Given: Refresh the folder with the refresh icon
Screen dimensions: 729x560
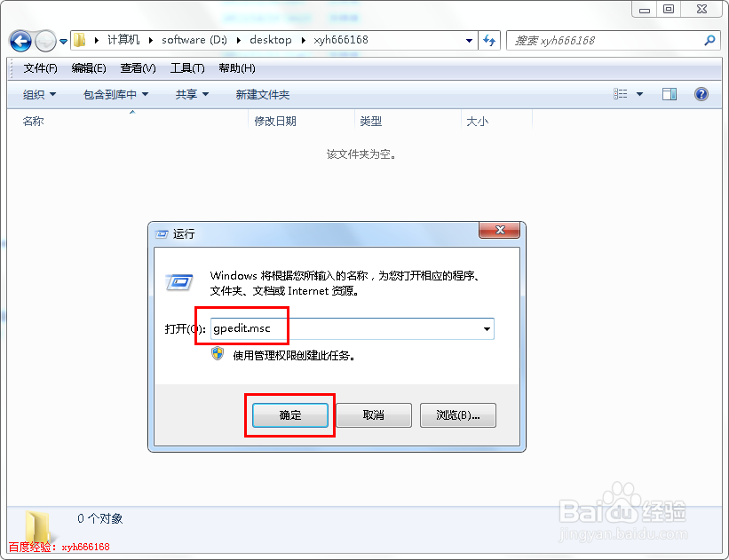Looking at the screenshot, I should pyautogui.click(x=489, y=40).
